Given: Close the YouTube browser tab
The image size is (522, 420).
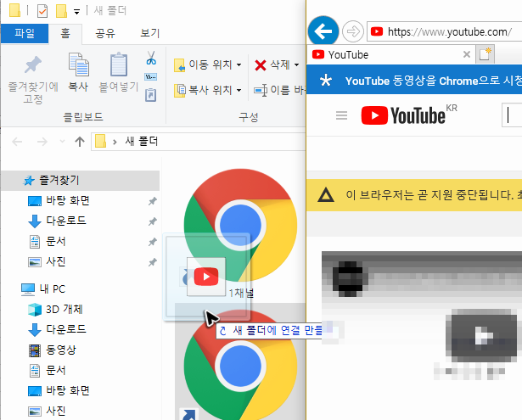Looking at the screenshot, I should point(467,54).
